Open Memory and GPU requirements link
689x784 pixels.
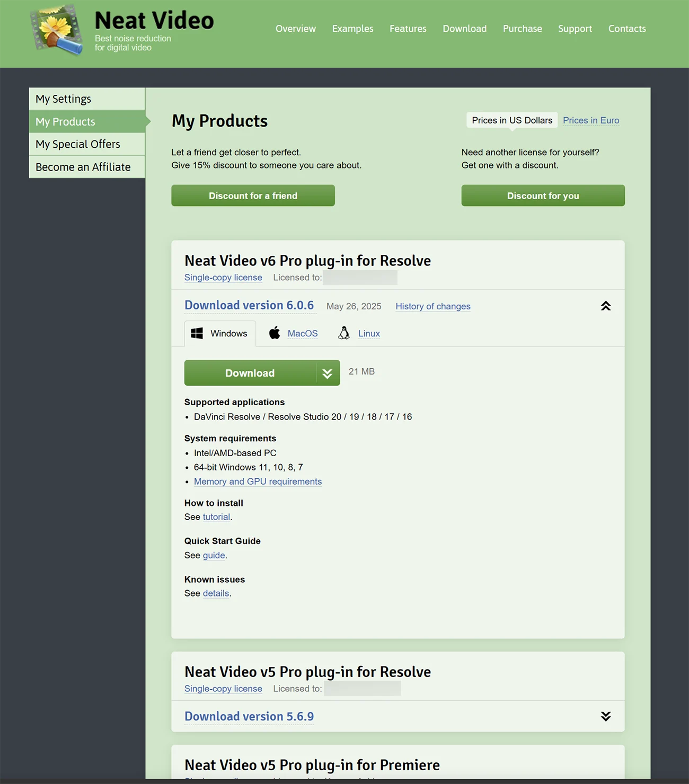pos(258,482)
